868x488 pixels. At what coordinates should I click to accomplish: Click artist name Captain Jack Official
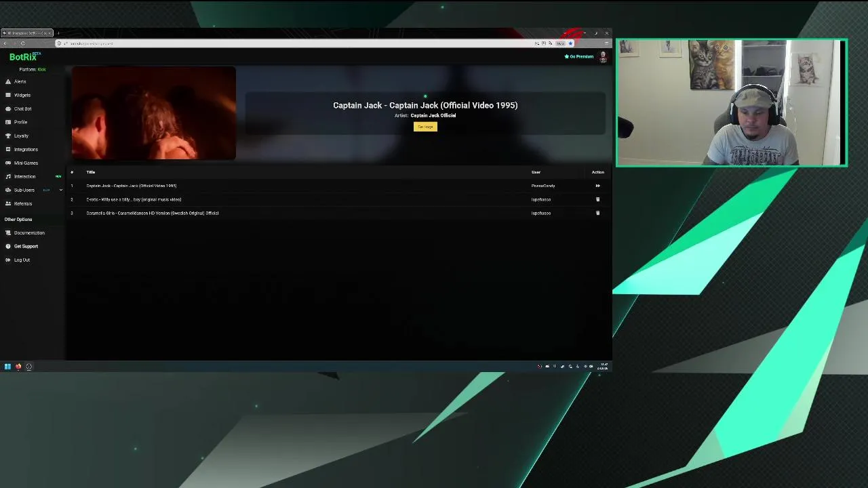[433, 115]
